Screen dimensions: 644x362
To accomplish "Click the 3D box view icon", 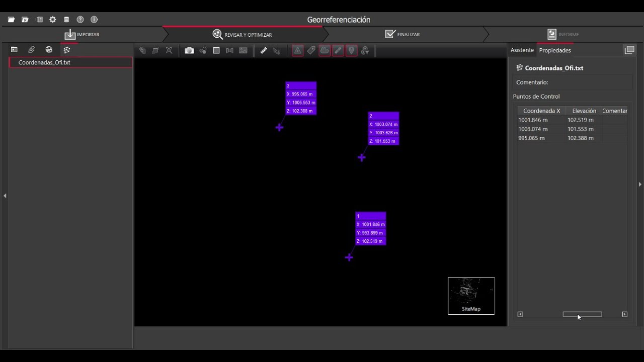I will (x=142, y=50).
